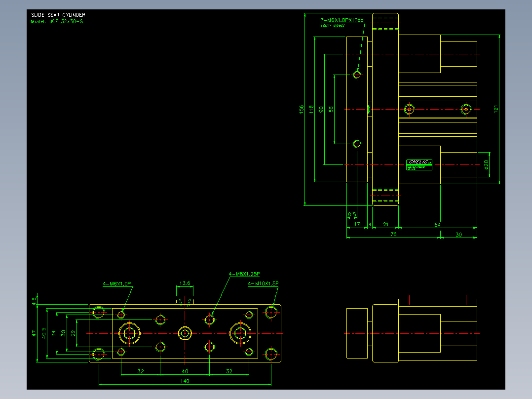
Task: Select the "40" center spacing dimension
Action: [x=185, y=371]
